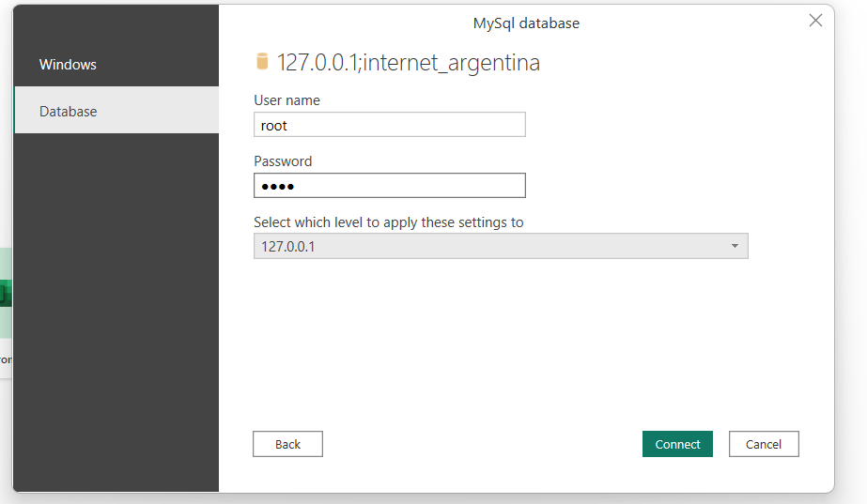The image size is (867, 504).
Task: Close the MySql database dialog
Action: point(815,21)
